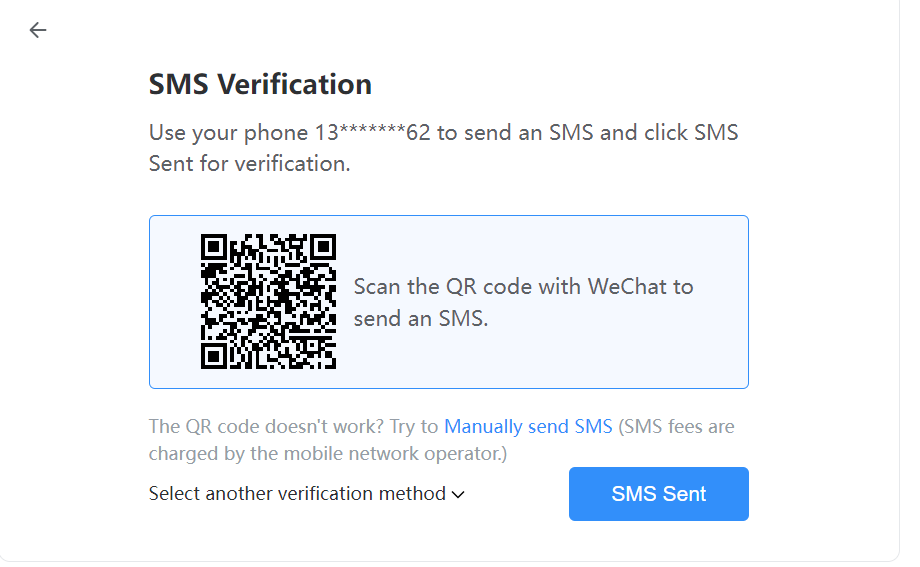Expand Select another verification method
920x567 pixels.
coord(297,494)
